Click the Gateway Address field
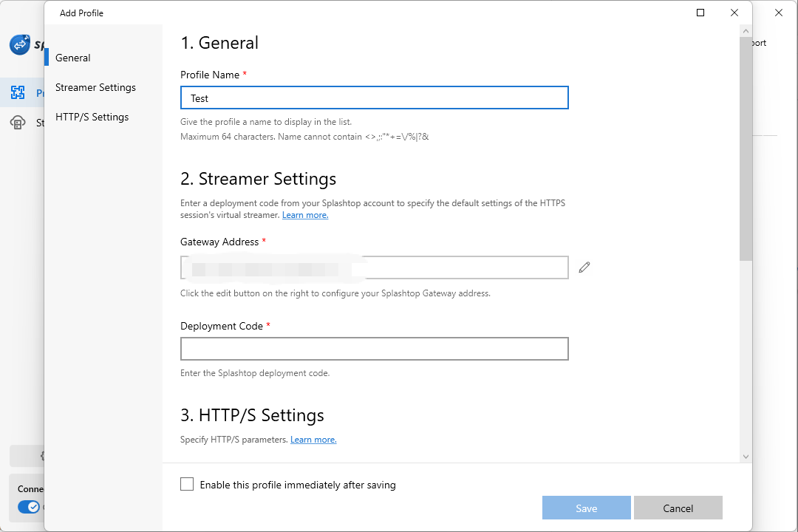 [375, 267]
